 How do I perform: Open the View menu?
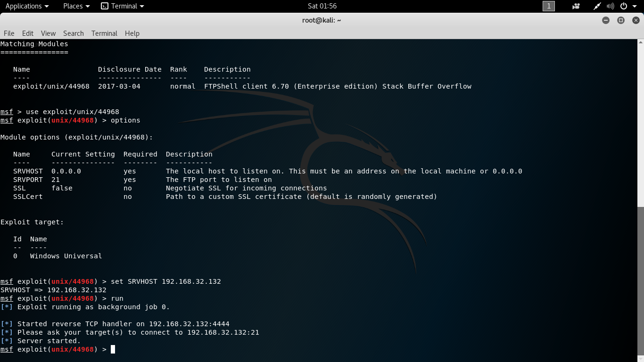point(48,33)
